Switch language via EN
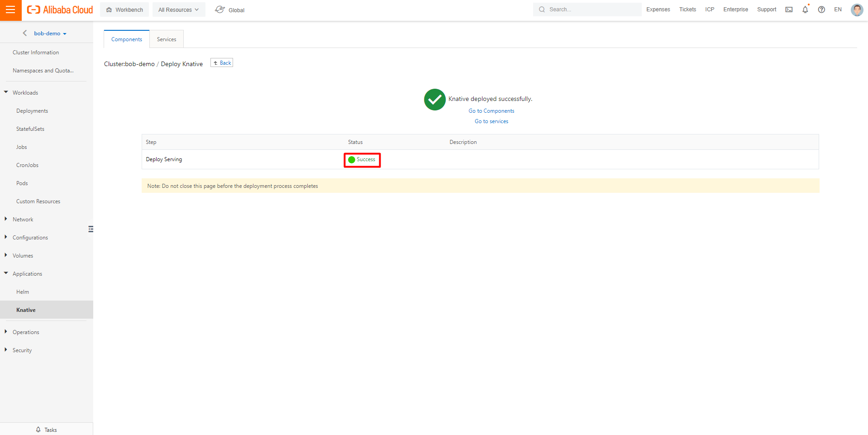This screenshot has height=435, width=868. point(838,10)
